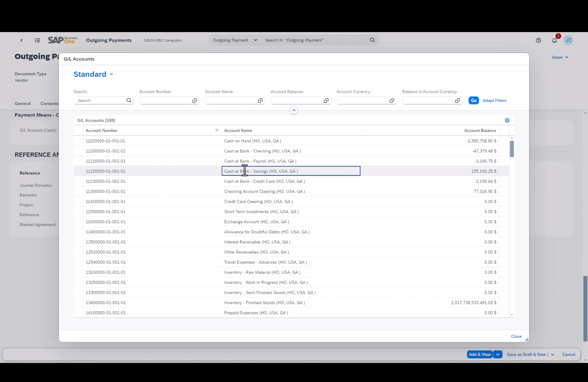588x382 pixels.
Task: Select Prepaid Expenses (HO, USA, GA) row
Action: click(x=291, y=313)
